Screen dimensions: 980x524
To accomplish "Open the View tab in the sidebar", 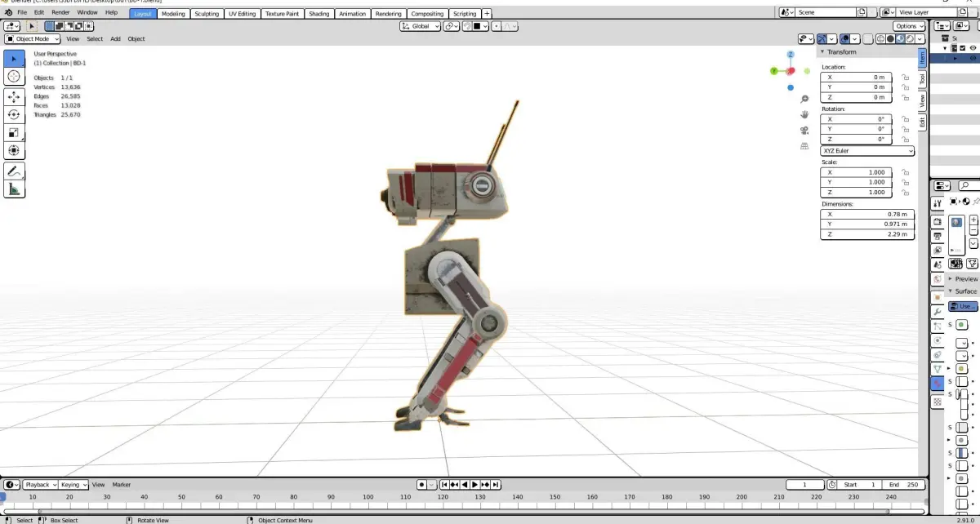I will click(922, 100).
